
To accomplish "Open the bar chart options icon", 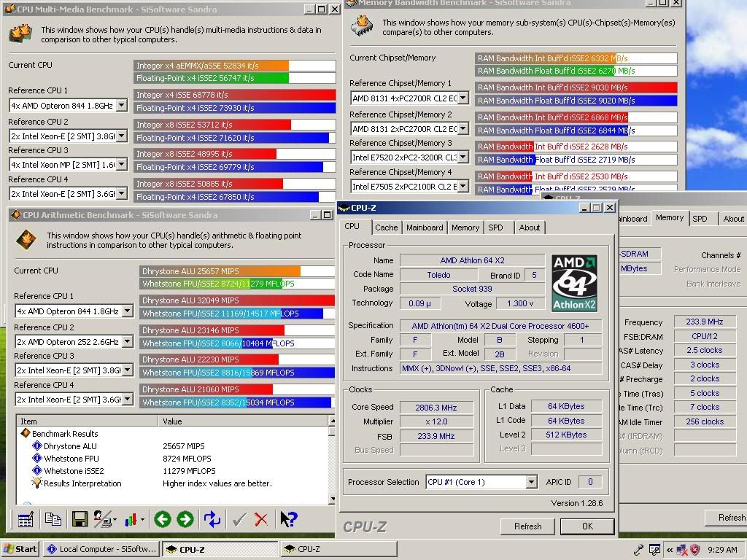I will 132,519.
